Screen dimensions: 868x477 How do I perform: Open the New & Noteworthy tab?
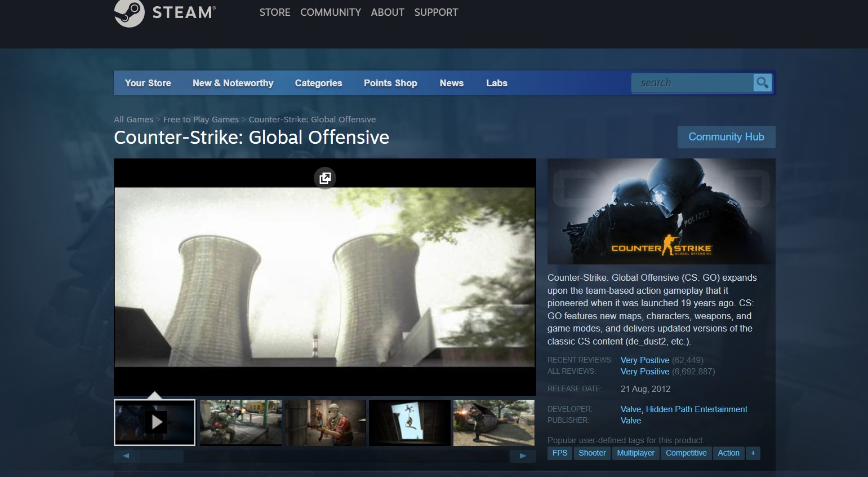[x=233, y=83]
